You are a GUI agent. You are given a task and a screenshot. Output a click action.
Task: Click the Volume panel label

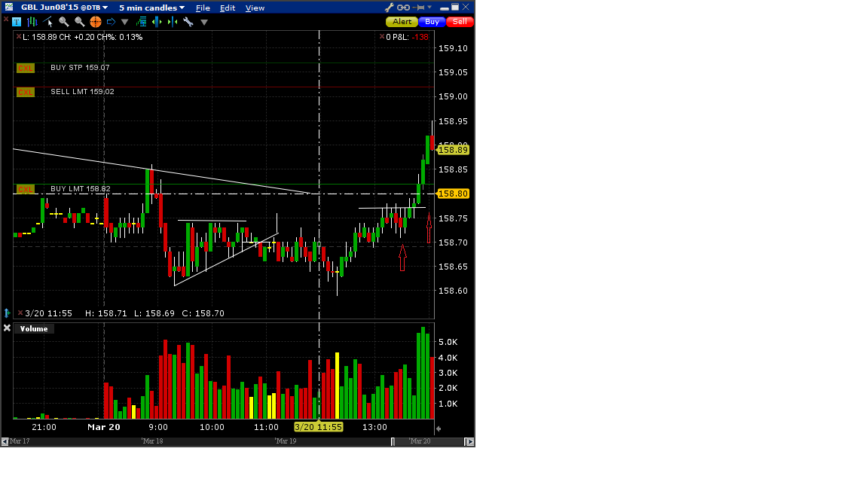coord(34,328)
